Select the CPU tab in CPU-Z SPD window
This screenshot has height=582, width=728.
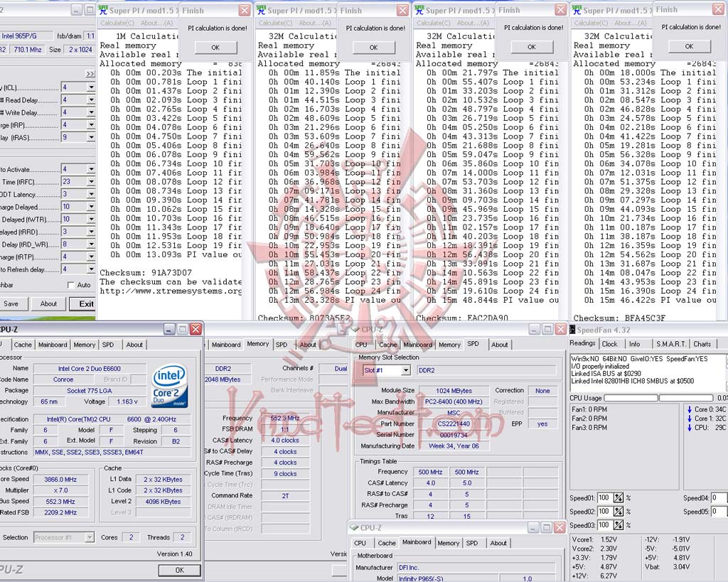[360, 345]
